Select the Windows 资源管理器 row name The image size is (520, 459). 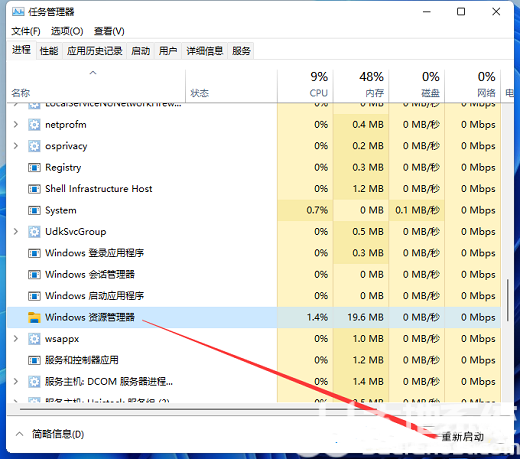click(x=90, y=317)
